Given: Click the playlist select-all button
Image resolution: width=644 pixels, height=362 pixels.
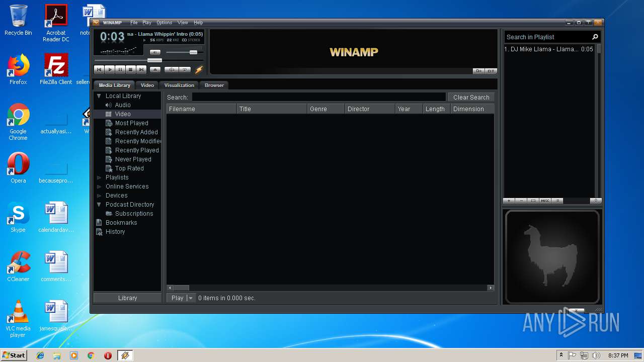Looking at the screenshot, I should pyautogui.click(x=533, y=201).
